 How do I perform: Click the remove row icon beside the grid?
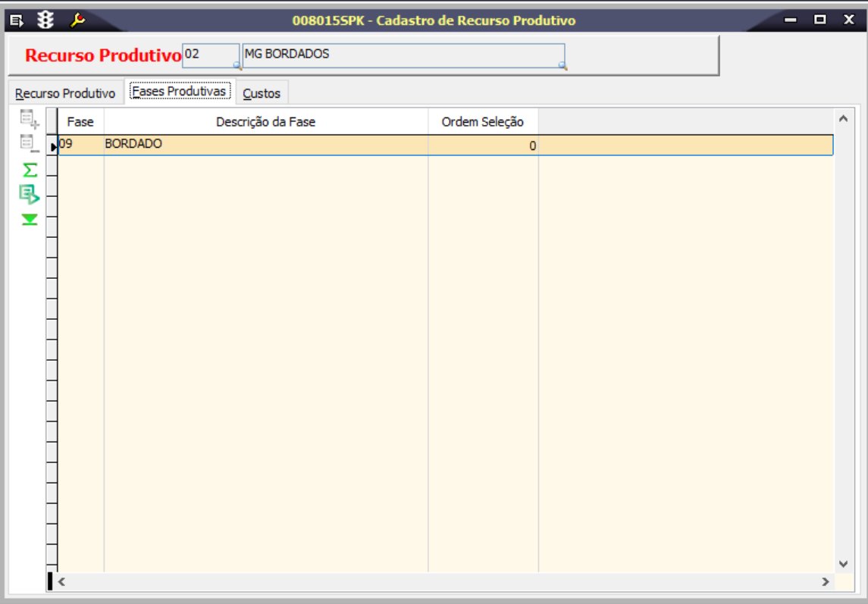click(x=30, y=144)
